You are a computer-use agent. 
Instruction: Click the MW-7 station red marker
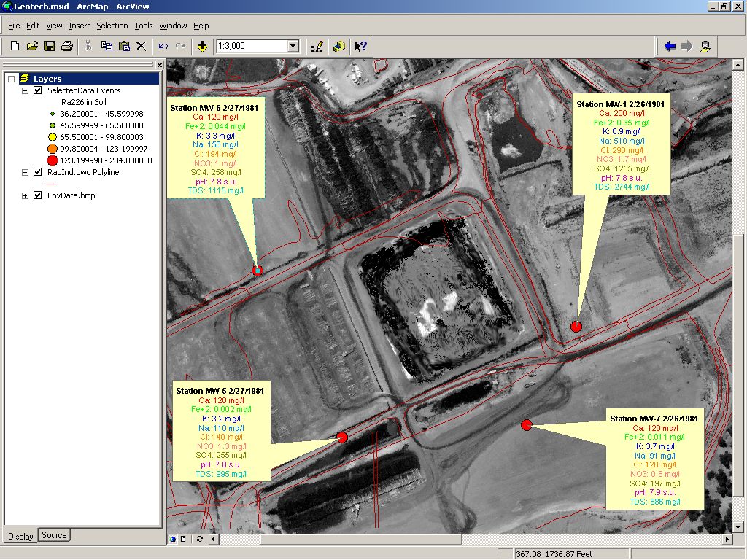point(527,425)
